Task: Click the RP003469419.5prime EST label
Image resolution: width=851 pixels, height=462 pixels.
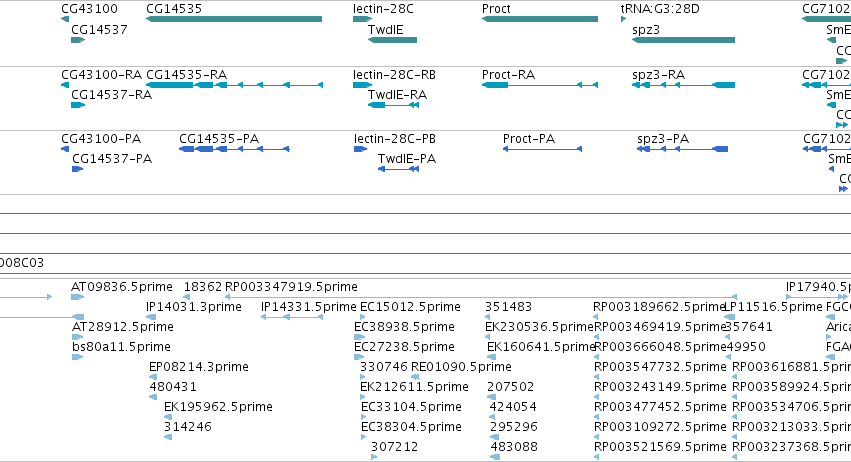Action: [x=661, y=327]
